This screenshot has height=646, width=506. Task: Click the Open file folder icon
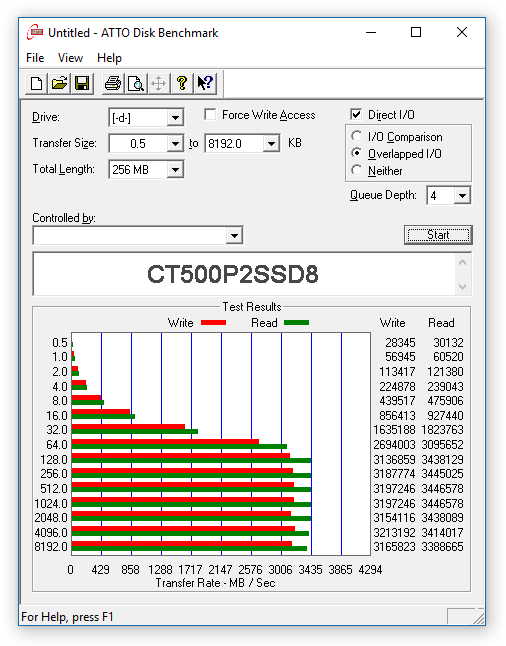pyautogui.click(x=59, y=84)
